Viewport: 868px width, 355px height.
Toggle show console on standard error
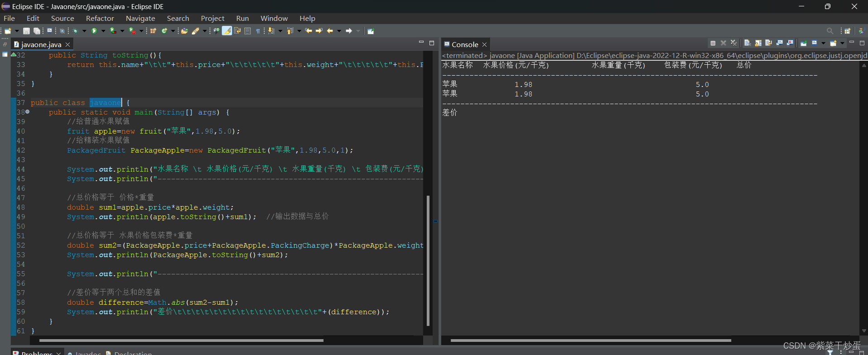pyautogui.click(x=790, y=43)
